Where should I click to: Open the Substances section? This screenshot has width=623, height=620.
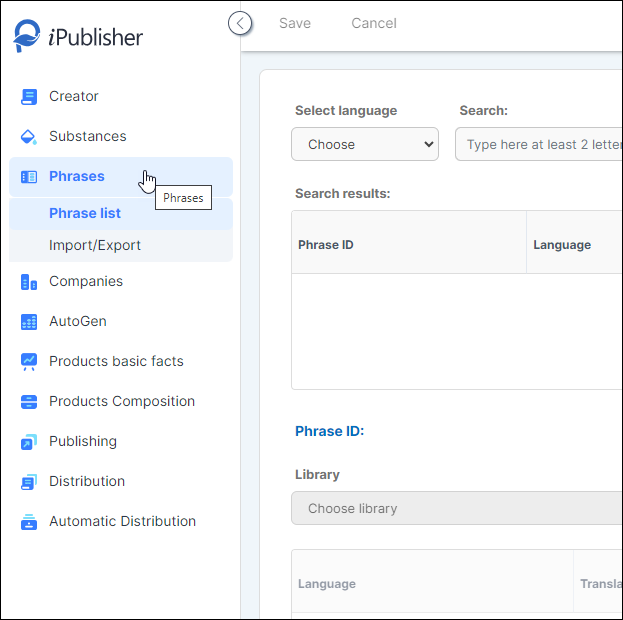coord(121,137)
